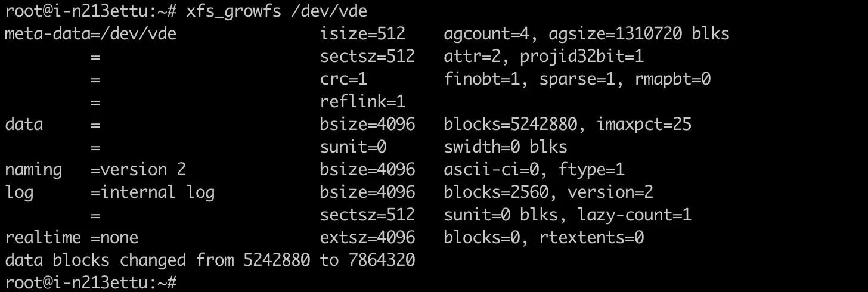Click the realtime =none label

(x=72, y=238)
